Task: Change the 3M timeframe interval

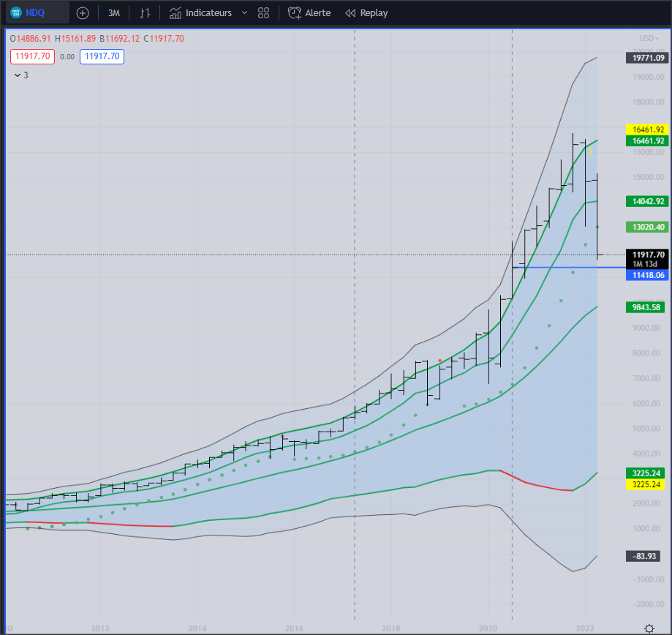Action: [113, 13]
